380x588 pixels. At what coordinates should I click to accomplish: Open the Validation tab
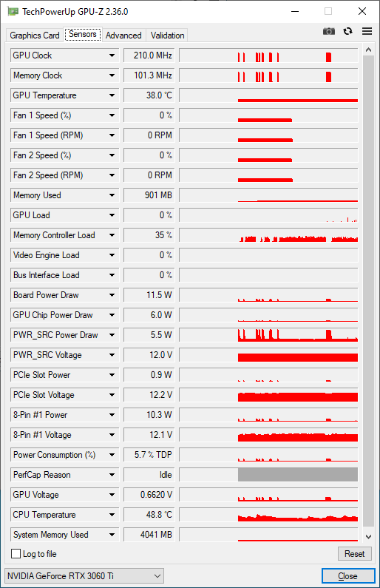coord(167,36)
